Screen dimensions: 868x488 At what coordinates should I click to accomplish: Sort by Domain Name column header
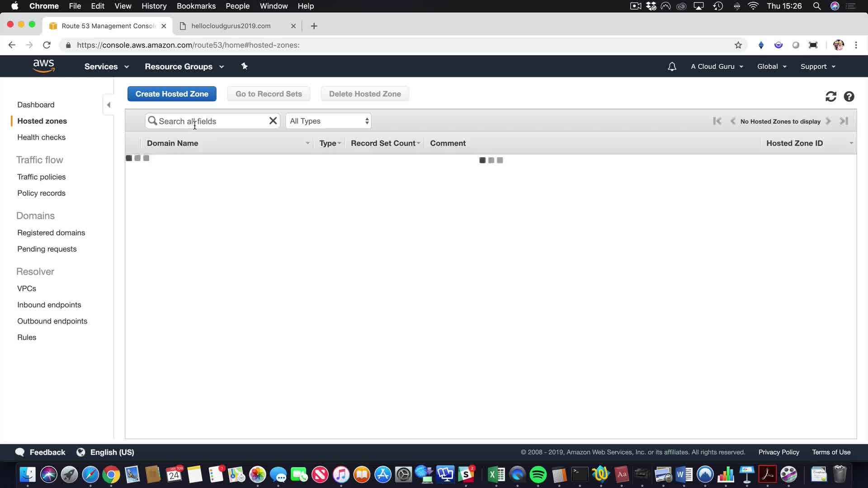[173, 143]
